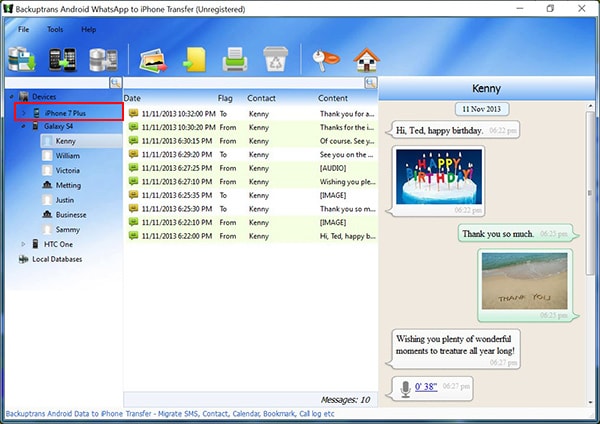
Task: Expand the HTC One device node
Action: pyautogui.click(x=23, y=244)
